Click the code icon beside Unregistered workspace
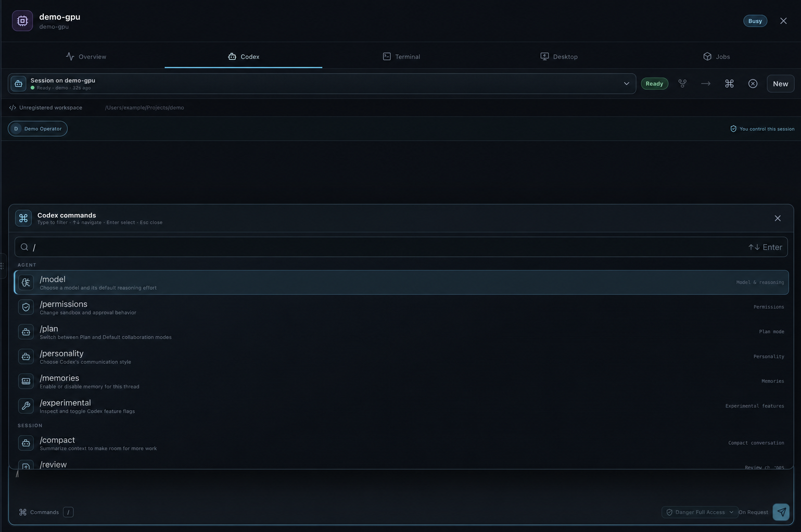The width and height of the screenshot is (801, 532). 12,108
